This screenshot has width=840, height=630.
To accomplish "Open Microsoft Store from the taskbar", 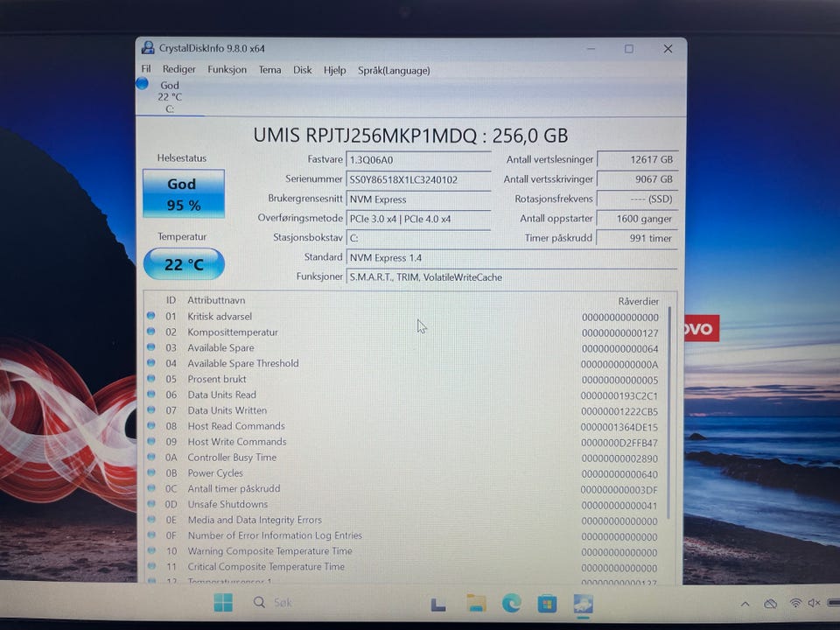I will point(547,605).
